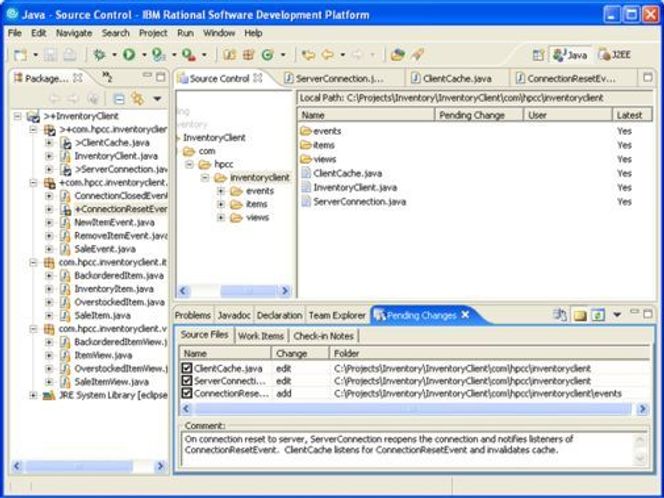
Task: Open the Team Explorer tab
Action: pyautogui.click(x=337, y=315)
